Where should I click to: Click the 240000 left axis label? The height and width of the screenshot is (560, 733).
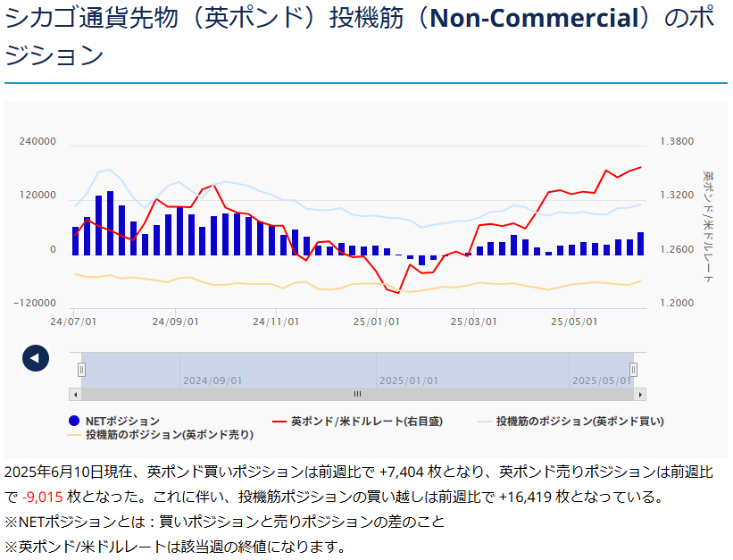pyautogui.click(x=37, y=142)
